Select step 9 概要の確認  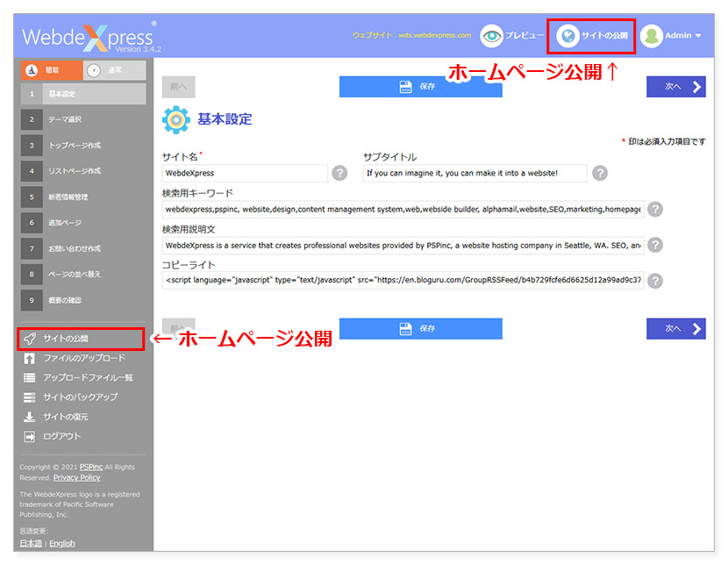tap(83, 300)
